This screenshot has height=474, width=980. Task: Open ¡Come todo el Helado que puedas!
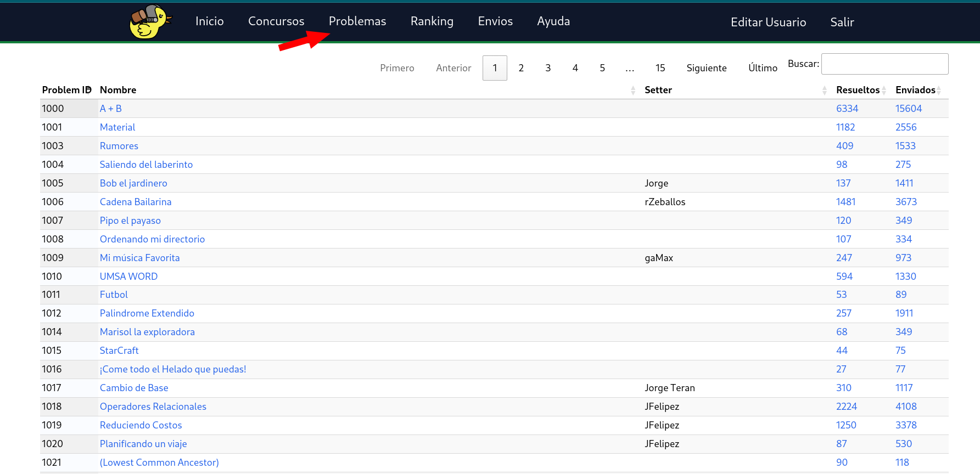(173, 369)
